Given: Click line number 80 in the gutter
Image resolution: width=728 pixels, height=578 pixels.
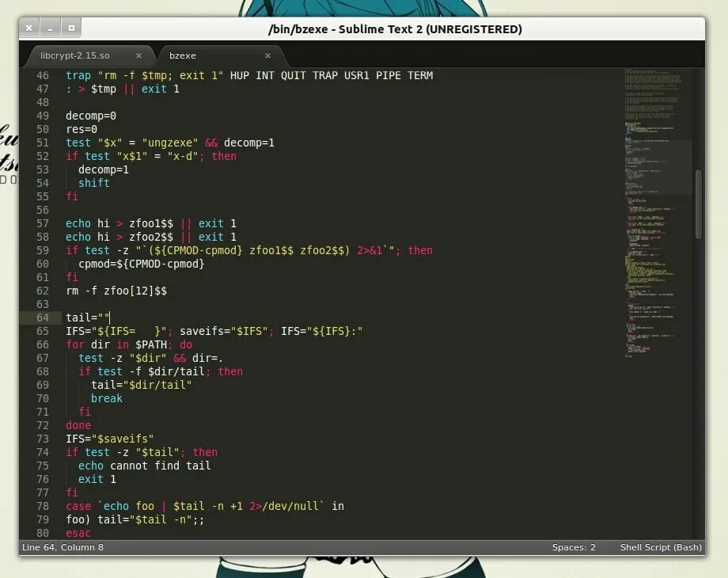Looking at the screenshot, I should [x=42, y=532].
